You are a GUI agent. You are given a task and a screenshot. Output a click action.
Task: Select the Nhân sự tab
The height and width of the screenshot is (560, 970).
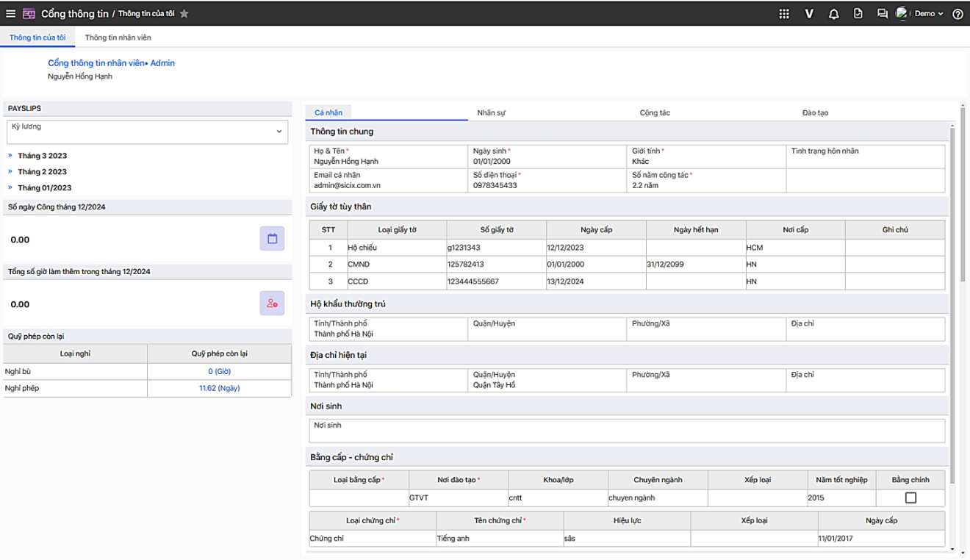(491, 113)
